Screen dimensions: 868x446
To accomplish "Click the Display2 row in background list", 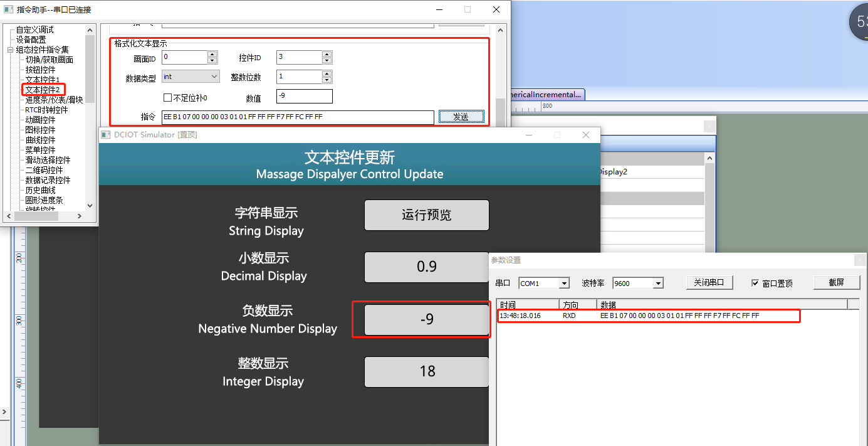I will pos(652,172).
